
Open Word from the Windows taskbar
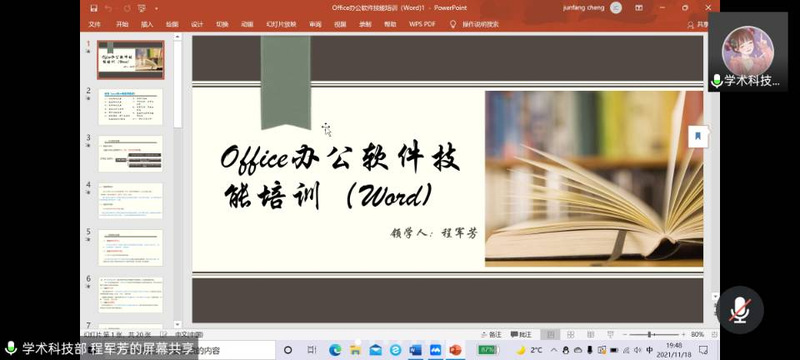click(x=415, y=350)
